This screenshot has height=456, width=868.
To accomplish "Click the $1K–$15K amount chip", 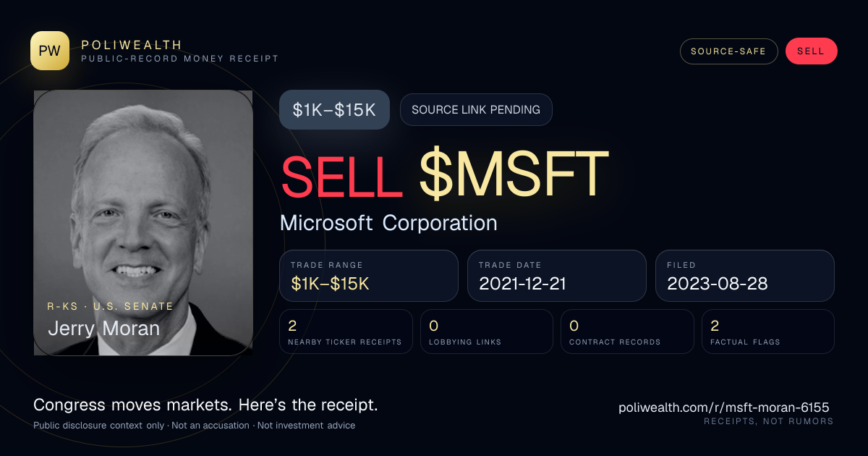I will 334,110.
